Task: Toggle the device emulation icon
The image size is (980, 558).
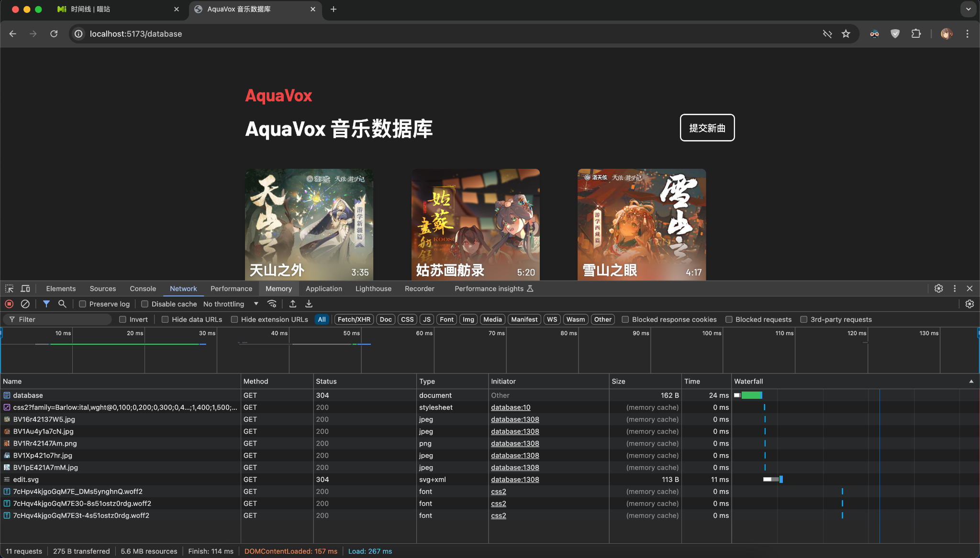Action: click(25, 288)
